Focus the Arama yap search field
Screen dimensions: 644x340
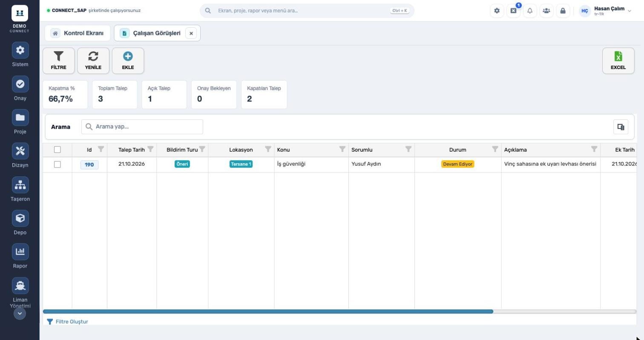142,127
